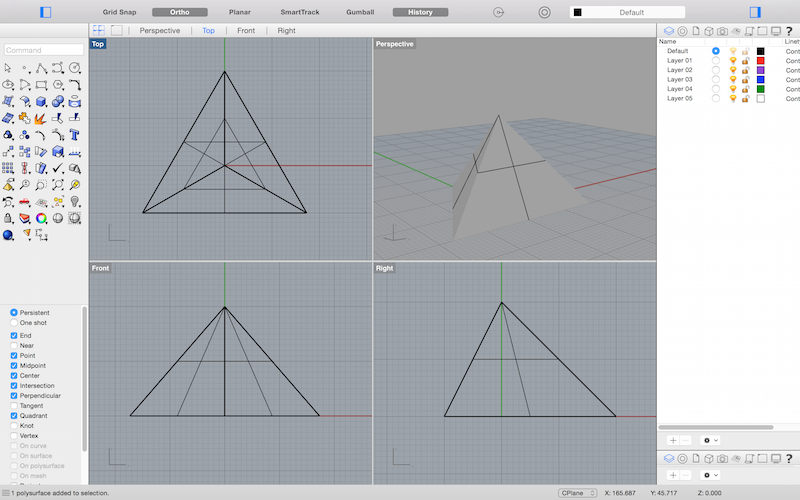Image resolution: width=800 pixels, height=500 pixels.
Task: Choose the Rectangle tool
Action: coord(41,85)
